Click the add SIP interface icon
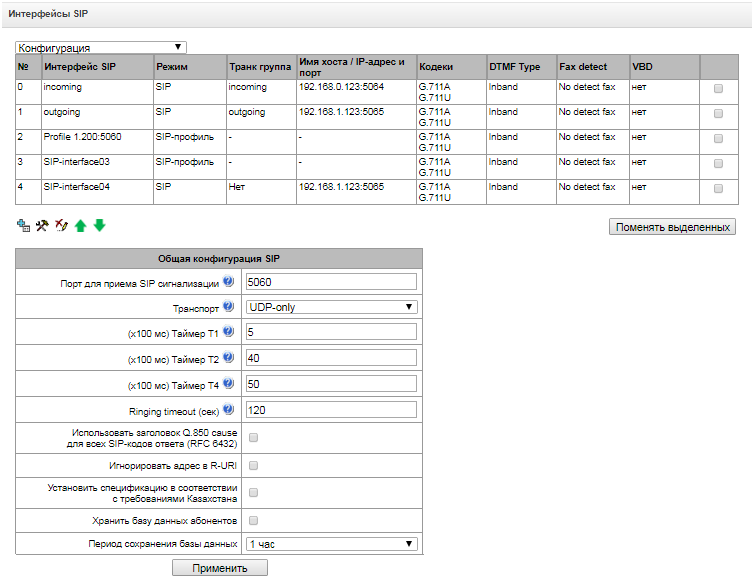This screenshot has width=754, height=586. pyautogui.click(x=23, y=226)
